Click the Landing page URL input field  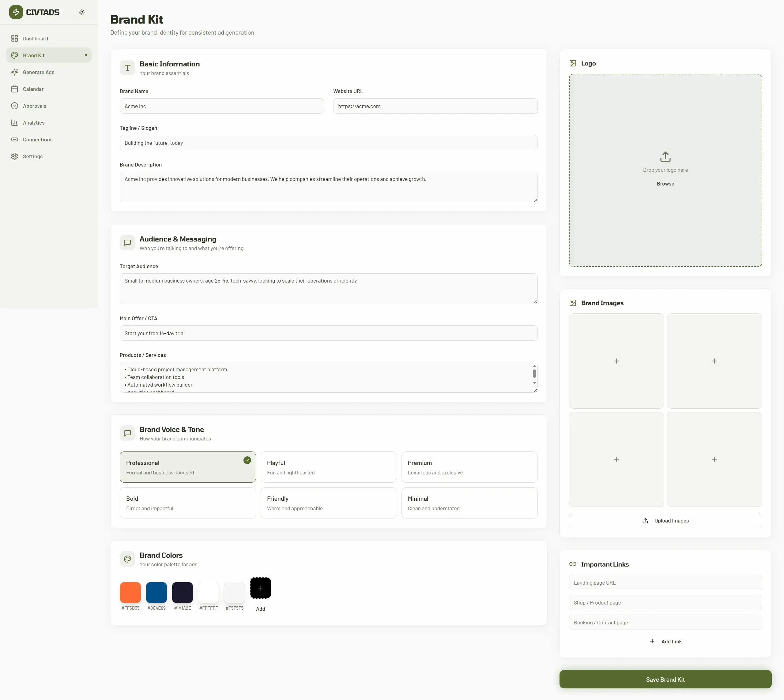pyautogui.click(x=665, y=582)
